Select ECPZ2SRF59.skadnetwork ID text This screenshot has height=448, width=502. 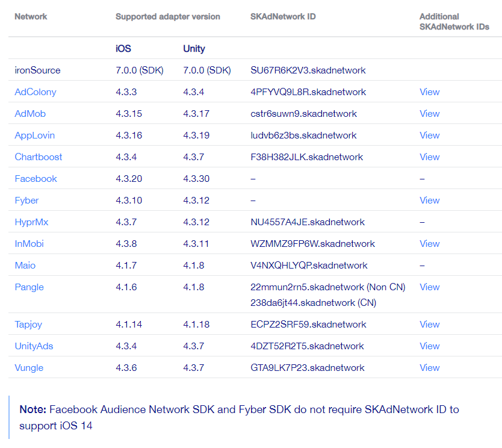point(308,325)
